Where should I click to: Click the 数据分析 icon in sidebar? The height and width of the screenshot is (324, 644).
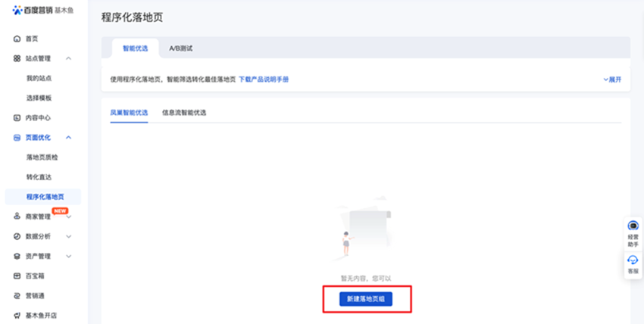[17, 236]
